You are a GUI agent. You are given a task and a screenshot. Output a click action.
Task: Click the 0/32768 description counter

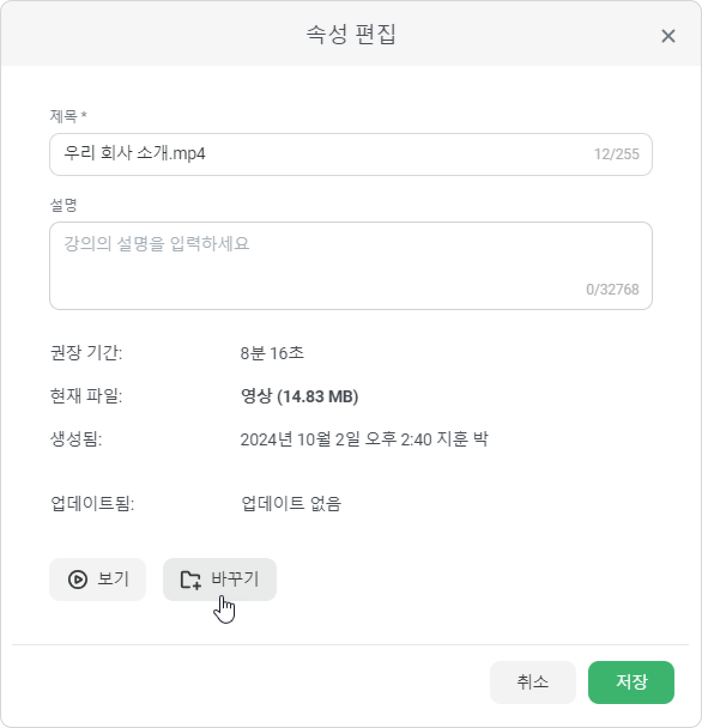[x=612, y=289]
